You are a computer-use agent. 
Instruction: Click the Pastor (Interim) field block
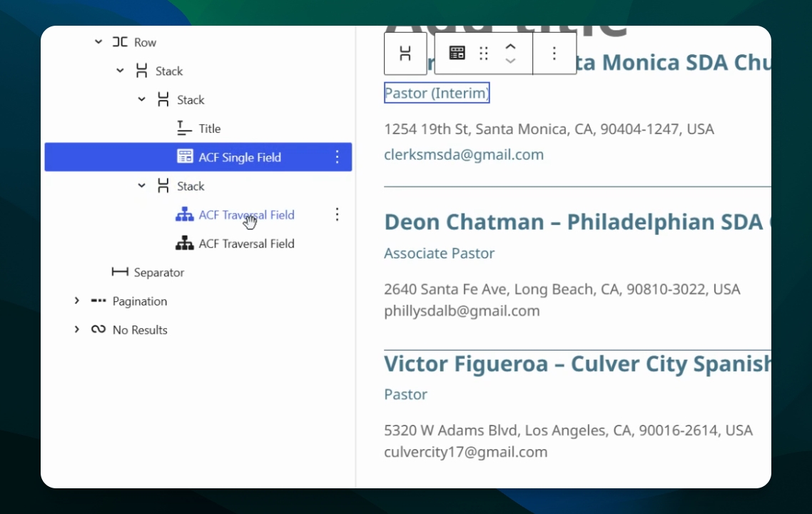pyautogui.click(x=437, y=93)
